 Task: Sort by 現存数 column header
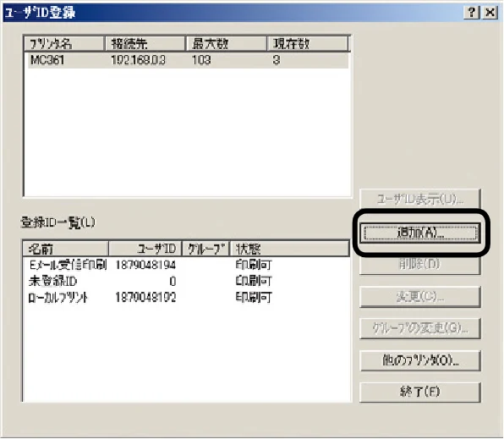[x=308, y=43]
